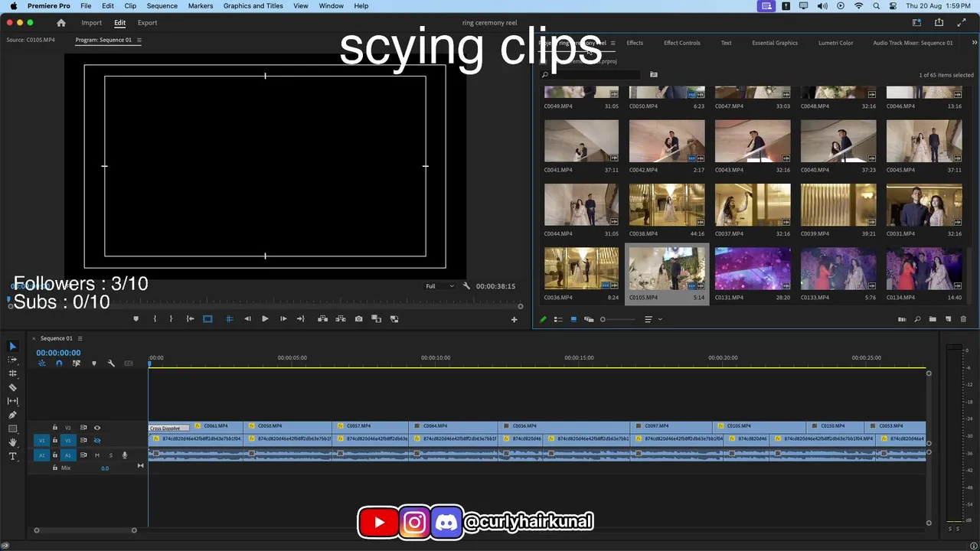The width and height of the screenshot is (980, 551).
Task: Open the Apple menu
Action: (13, 6)
